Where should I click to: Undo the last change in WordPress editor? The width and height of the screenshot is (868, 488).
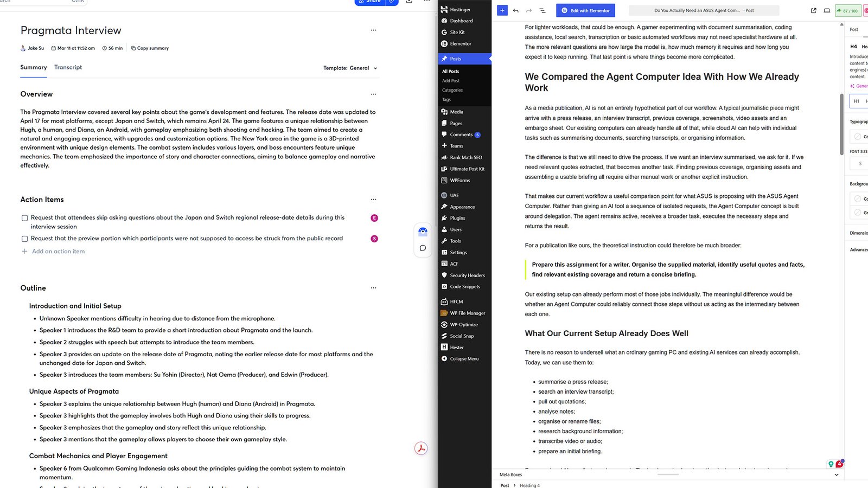pos(516,10)
